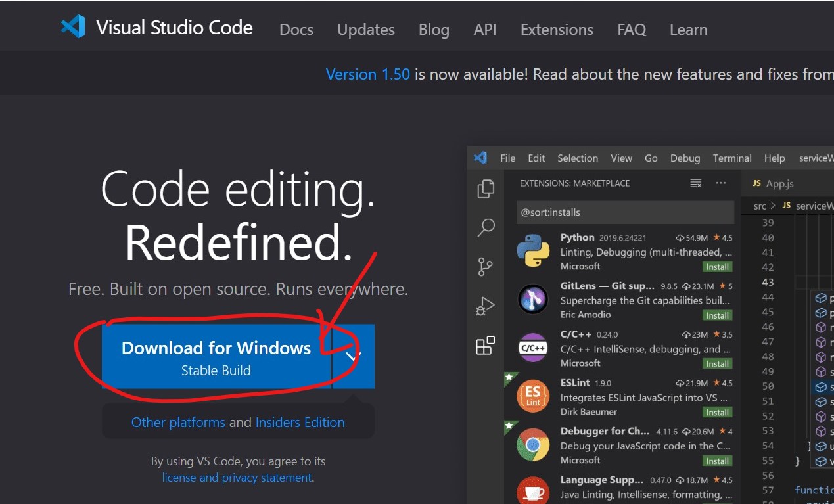Click the Search magnifier icon in activity bar
The height and width of the screenshot is (504, 834).
(x=486, y=228)
